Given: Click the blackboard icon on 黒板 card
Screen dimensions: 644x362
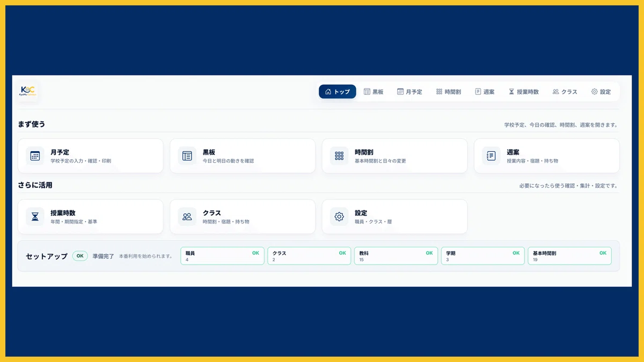Looking at the screenshot, I should (x=187, y=156).
